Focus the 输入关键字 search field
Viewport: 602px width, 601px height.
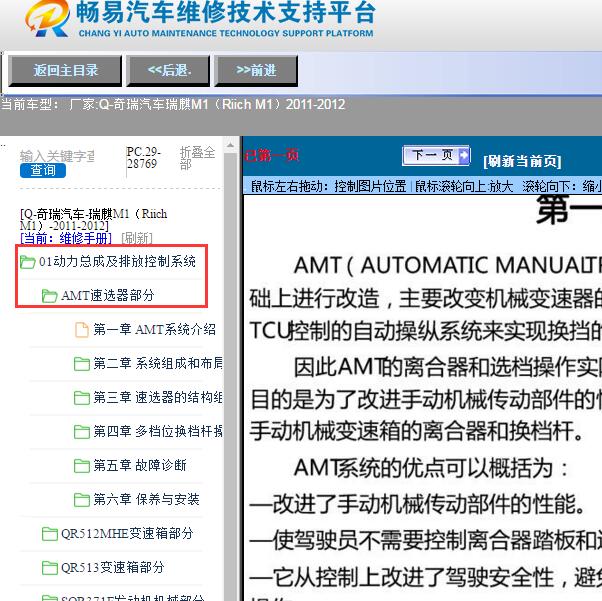coord(57,156)
